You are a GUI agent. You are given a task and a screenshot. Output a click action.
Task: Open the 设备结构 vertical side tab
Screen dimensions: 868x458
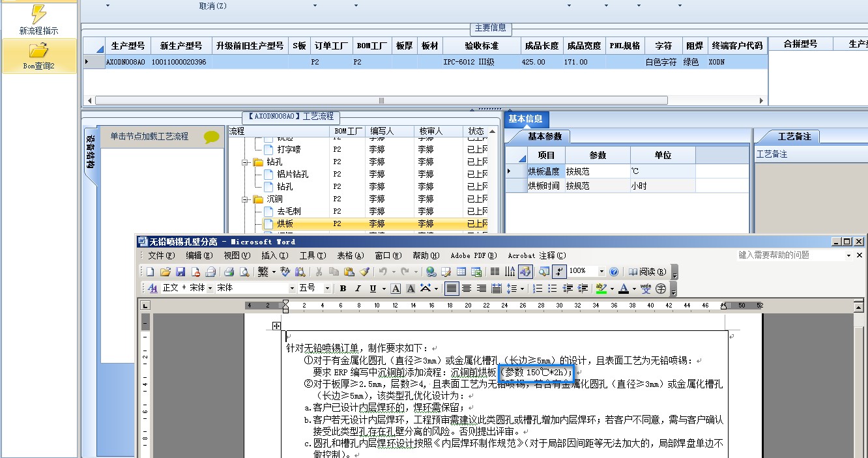(x=90, y=153)
